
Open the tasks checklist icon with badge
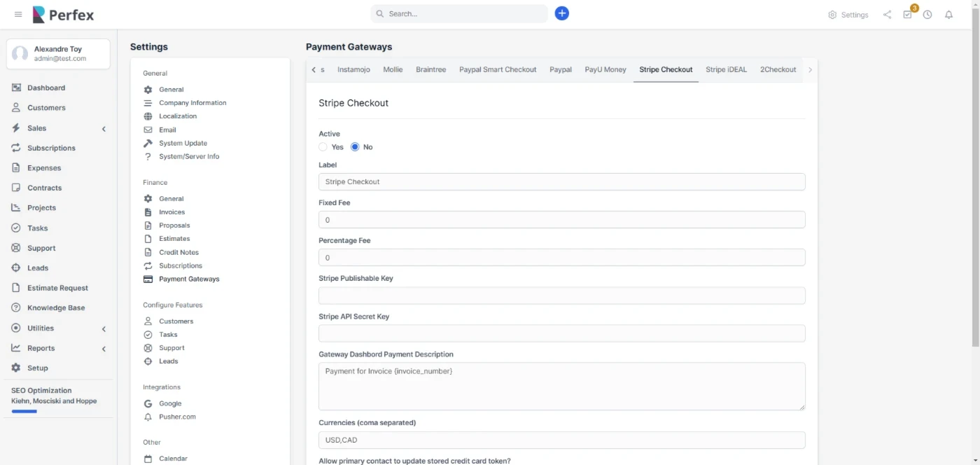tap(908, 15)
